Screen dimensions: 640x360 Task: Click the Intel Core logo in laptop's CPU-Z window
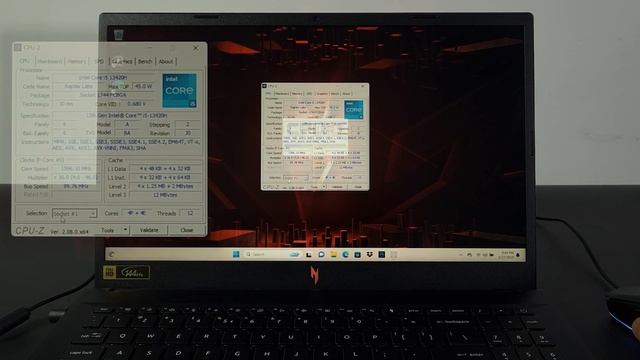[x=353, y=110]
